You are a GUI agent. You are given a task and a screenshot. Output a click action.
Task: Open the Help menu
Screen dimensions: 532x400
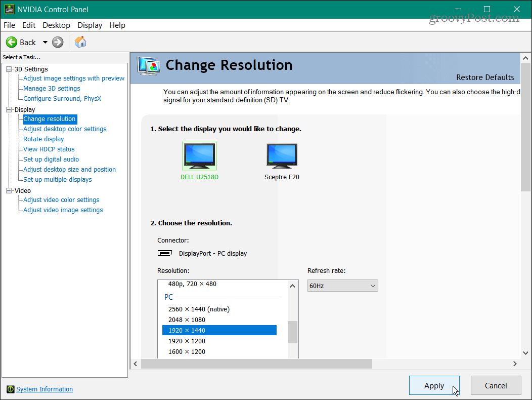click(117, 25)
